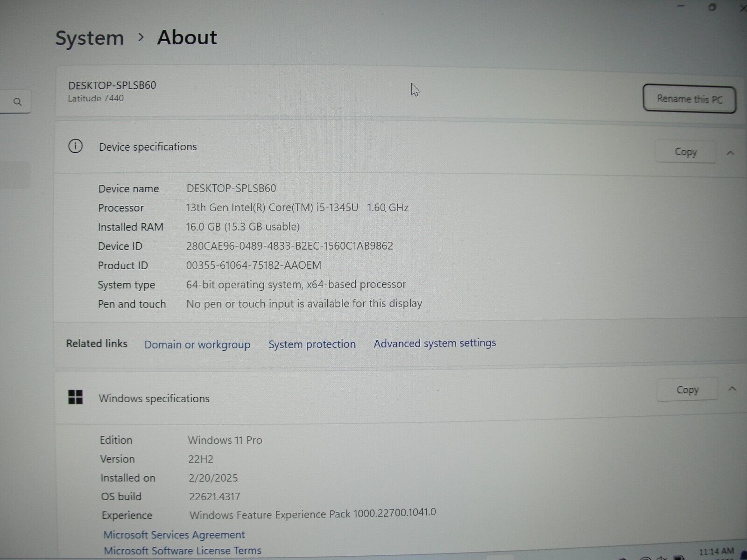
Task: Copy the Device specifications
Action: [x=685, y=152]
